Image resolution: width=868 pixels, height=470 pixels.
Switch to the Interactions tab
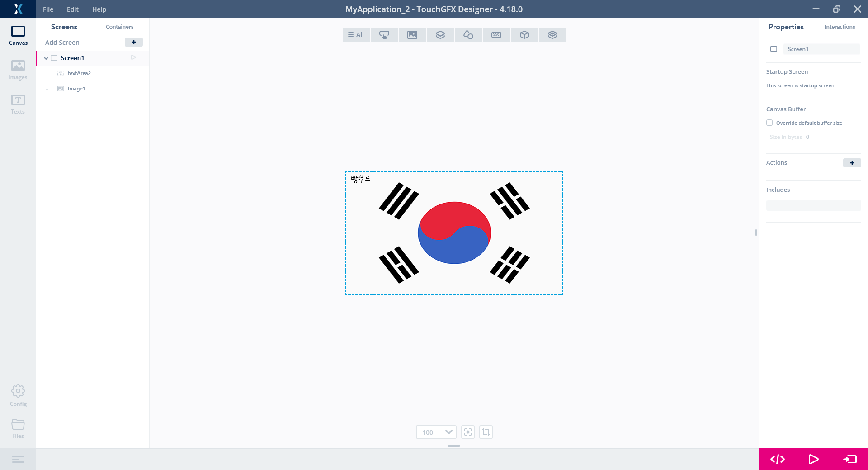coord(840,27)
